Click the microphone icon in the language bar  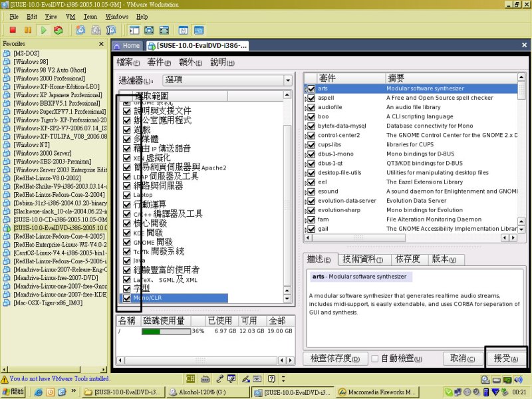pos(219,378)
